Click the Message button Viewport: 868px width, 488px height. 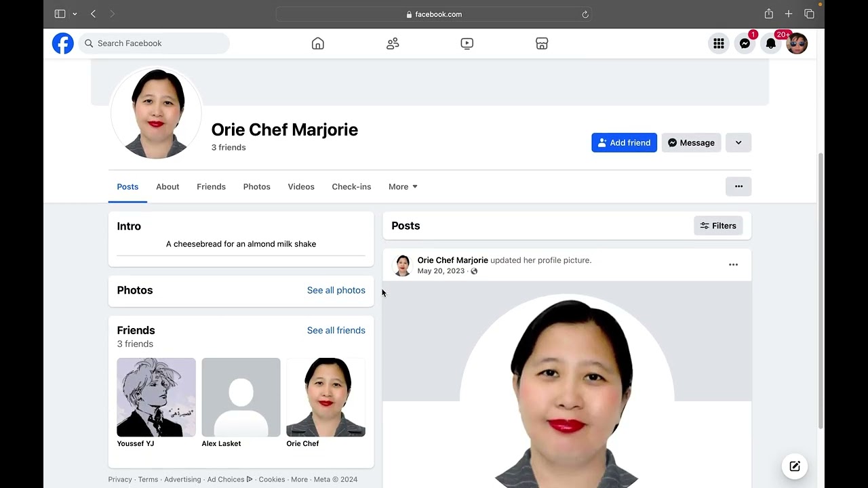coord(691,142)
